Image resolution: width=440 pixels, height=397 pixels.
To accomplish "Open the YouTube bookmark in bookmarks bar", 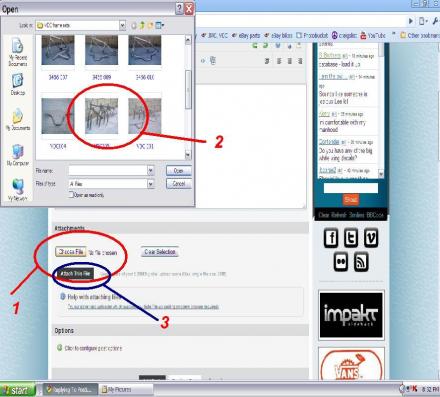I will [x=373, y=35].
